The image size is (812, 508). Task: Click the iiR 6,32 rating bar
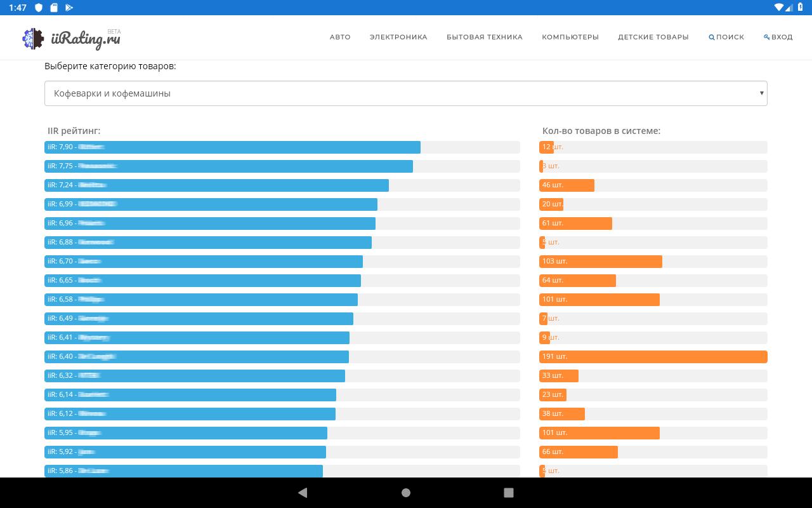[x=195, y=376]
